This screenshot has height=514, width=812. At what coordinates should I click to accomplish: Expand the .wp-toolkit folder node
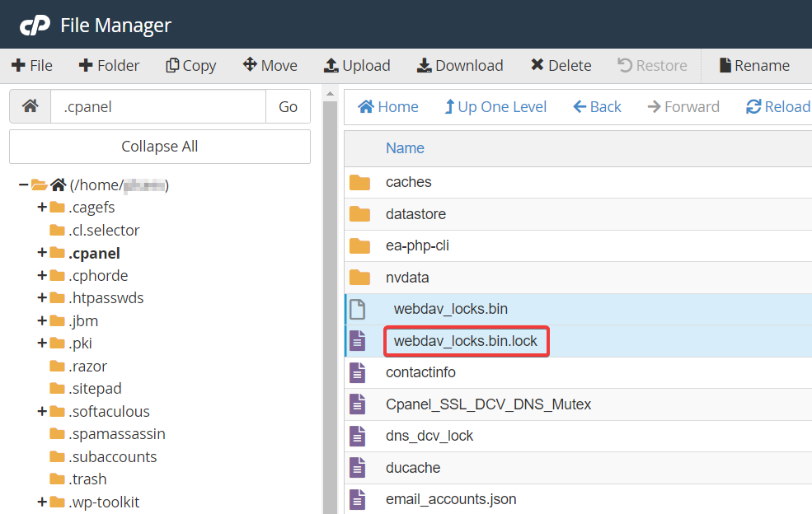point(42,502)
